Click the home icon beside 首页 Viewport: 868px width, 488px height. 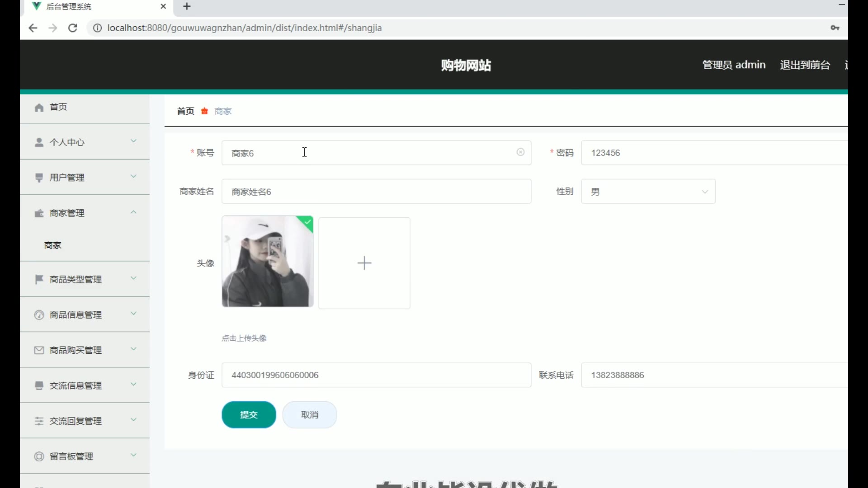point(39,108)
